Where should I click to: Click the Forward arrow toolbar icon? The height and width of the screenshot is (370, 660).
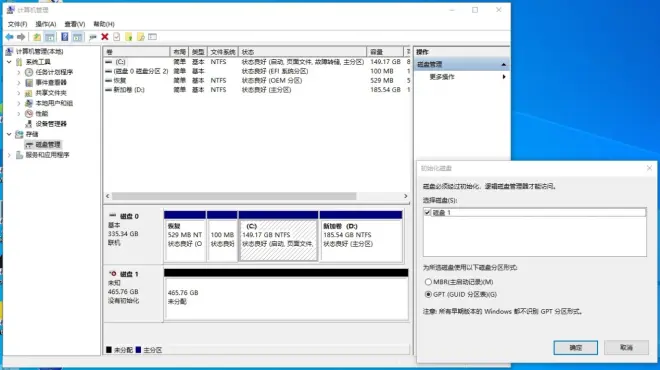(x=21, y=37)
